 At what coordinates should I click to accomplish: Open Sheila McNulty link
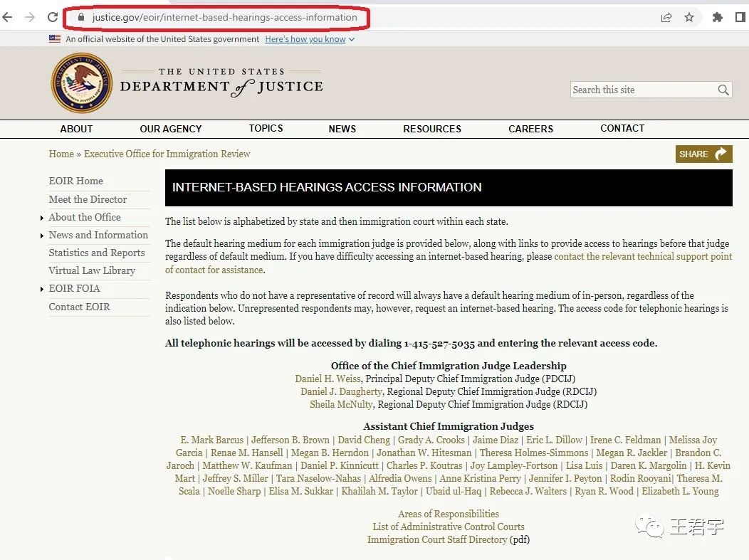(x=341, y=405)
